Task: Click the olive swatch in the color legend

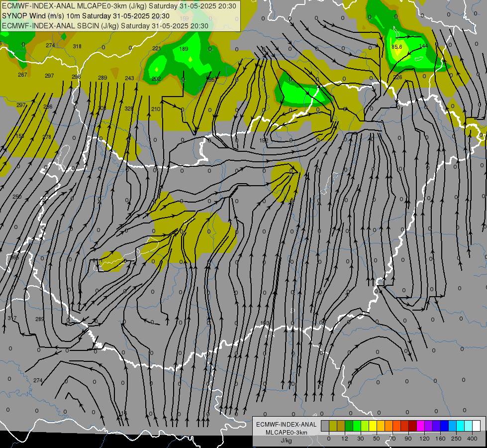Action: click(333, 426)
